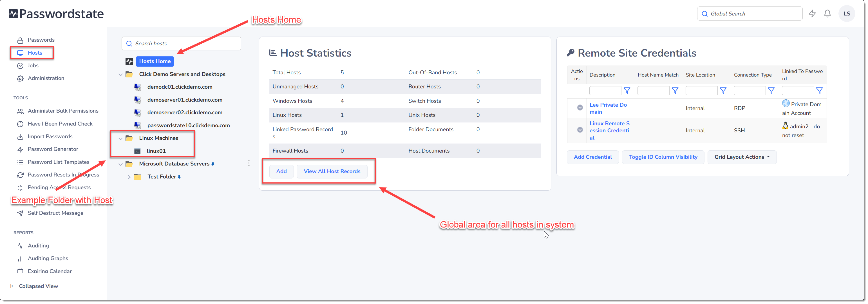Screen dimensions: 868x304
Task: Click the Description filter text box
Action: (605, 91)
